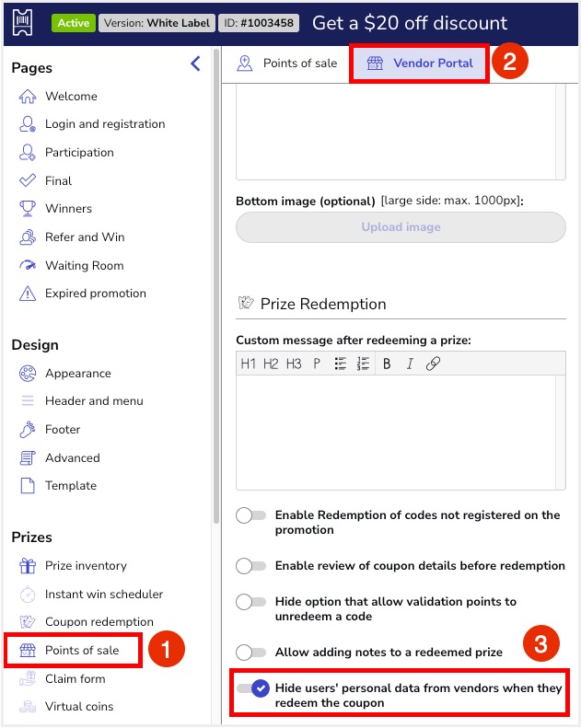This screenshot has width=581, height=728.
Task: Insert a link with chain icon
Action: [x=433, y=364]
